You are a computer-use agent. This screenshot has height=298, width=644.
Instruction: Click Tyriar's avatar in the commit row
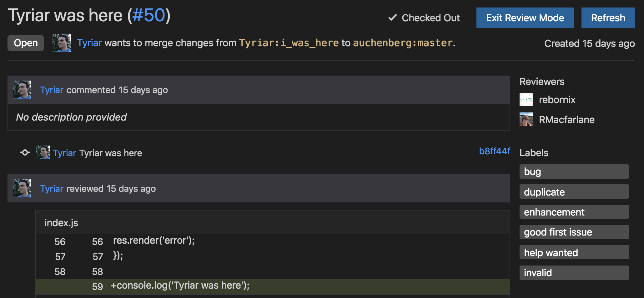(43, 152)
